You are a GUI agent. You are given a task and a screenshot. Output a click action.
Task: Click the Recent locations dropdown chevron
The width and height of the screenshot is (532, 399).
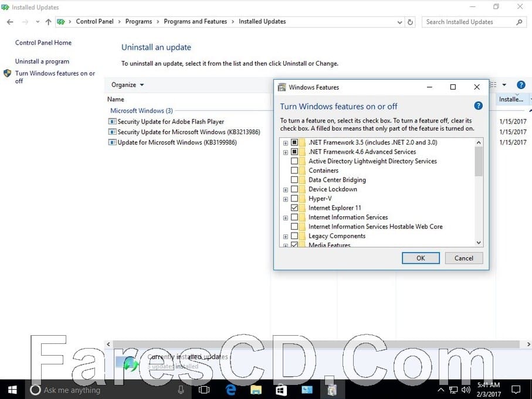(x=38, y=22)
